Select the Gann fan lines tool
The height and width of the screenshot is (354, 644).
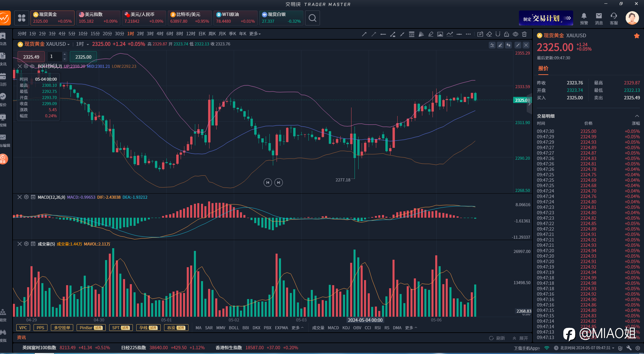[x=421, y=34]
